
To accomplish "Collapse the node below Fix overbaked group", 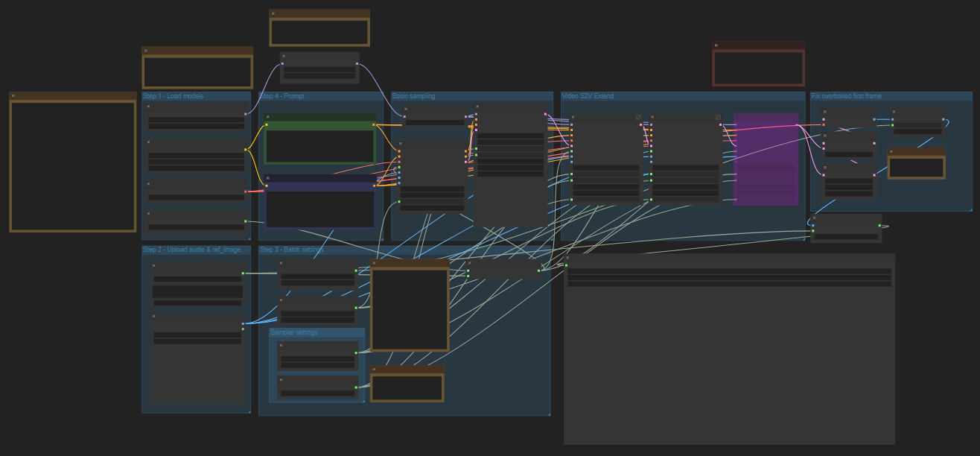I will tap(815, 218).
